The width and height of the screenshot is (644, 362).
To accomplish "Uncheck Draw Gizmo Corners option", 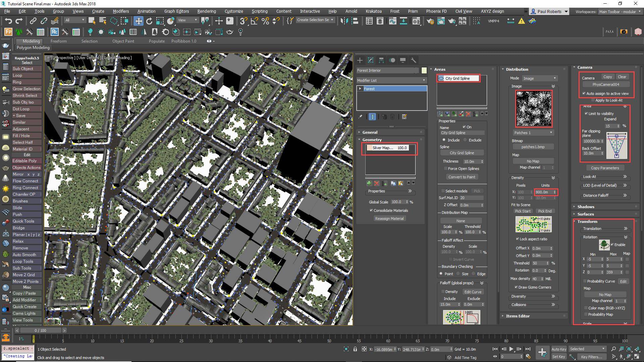I will pos(516,287).
